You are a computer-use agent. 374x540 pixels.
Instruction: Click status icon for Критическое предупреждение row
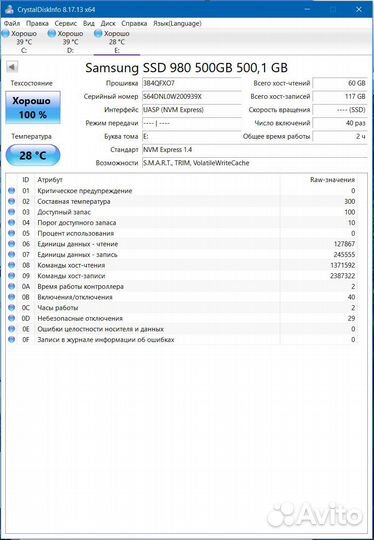[12, 190]
